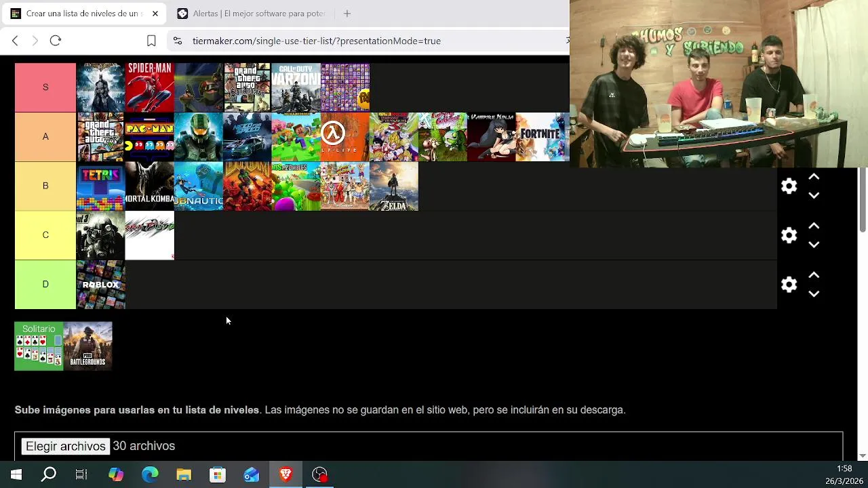Move tier B row down with chevron
868x488 pixels.
(814, 195)
